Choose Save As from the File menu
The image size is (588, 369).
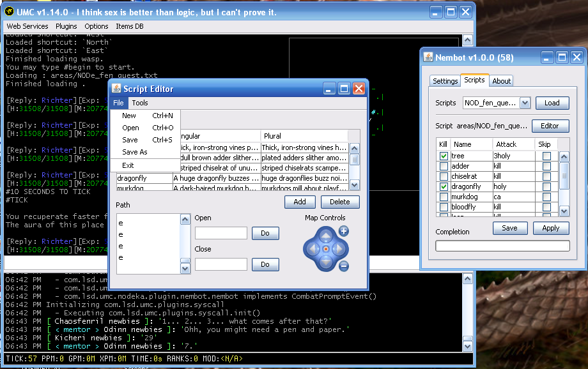click(134, 152)
